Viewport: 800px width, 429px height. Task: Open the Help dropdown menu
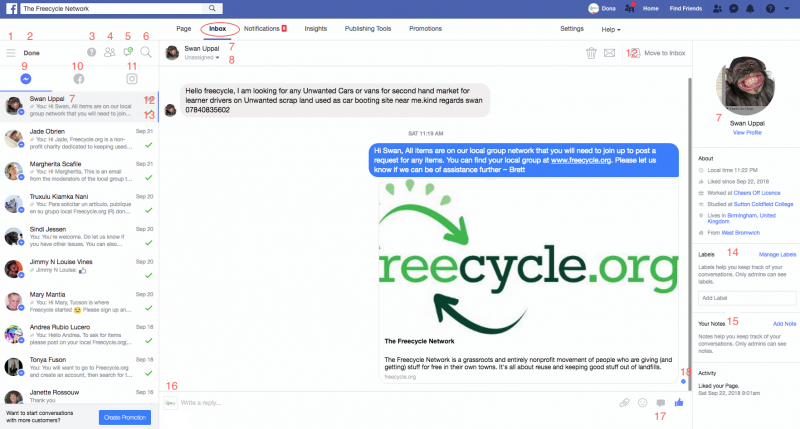click(609, 29)
